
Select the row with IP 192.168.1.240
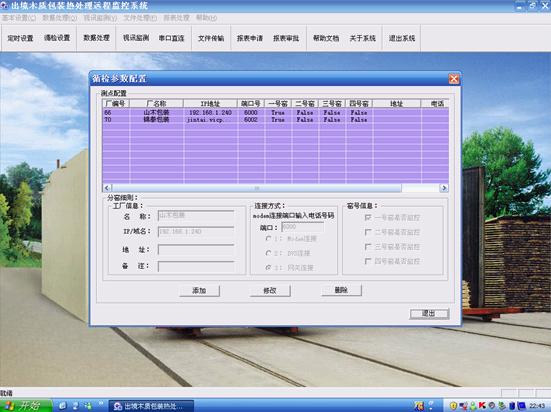click(275, 112)
